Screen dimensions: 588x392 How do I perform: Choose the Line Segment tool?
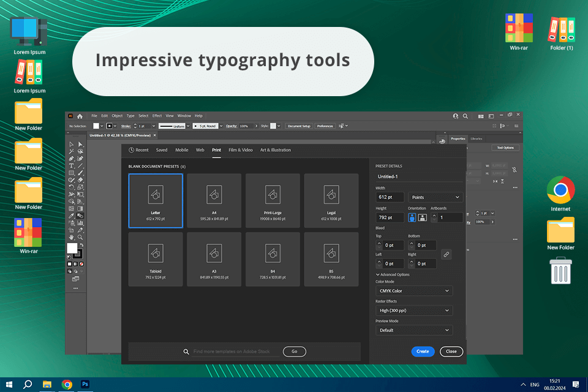pyautogui.click(x=80, y=165)
